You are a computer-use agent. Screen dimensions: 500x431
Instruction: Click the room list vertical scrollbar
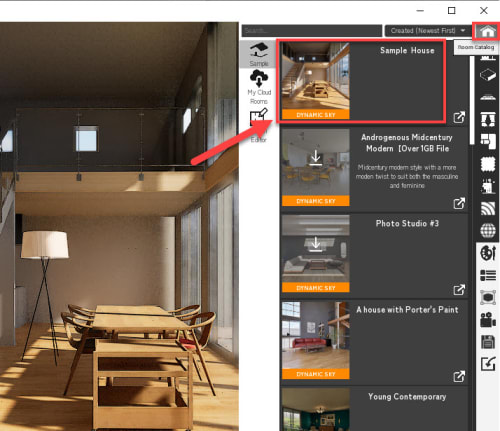tap(472, 100)
